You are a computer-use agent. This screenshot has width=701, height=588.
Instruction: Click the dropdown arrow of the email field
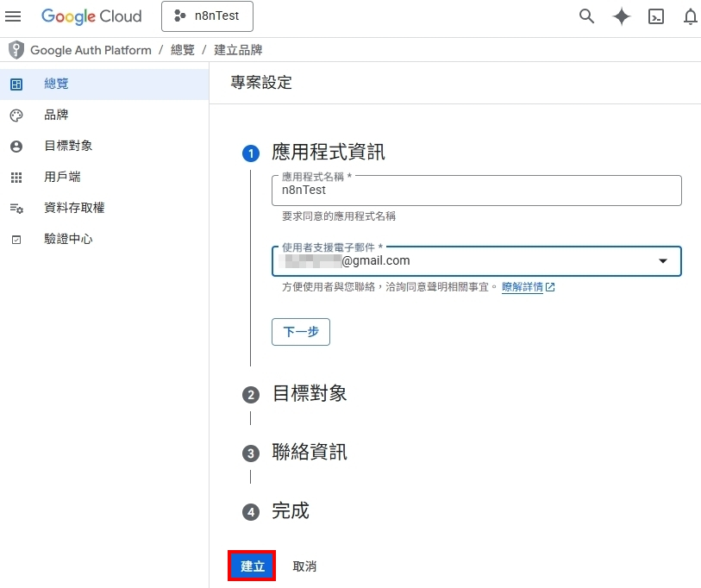pos(663,261)
